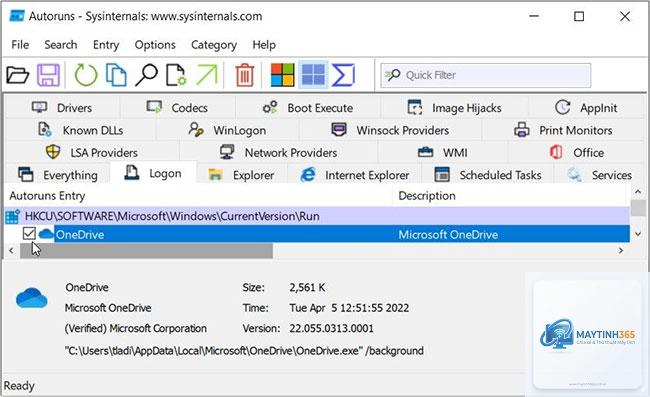Click the Autoruns app icon in title bar
Viewport: 650px width, 397px height.
click(16, 16)
